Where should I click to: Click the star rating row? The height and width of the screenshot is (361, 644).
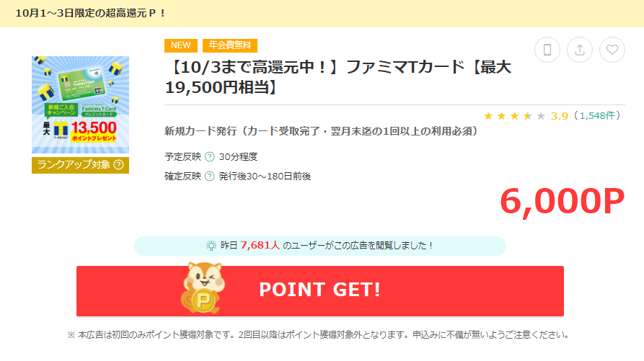tap(514, 116)
